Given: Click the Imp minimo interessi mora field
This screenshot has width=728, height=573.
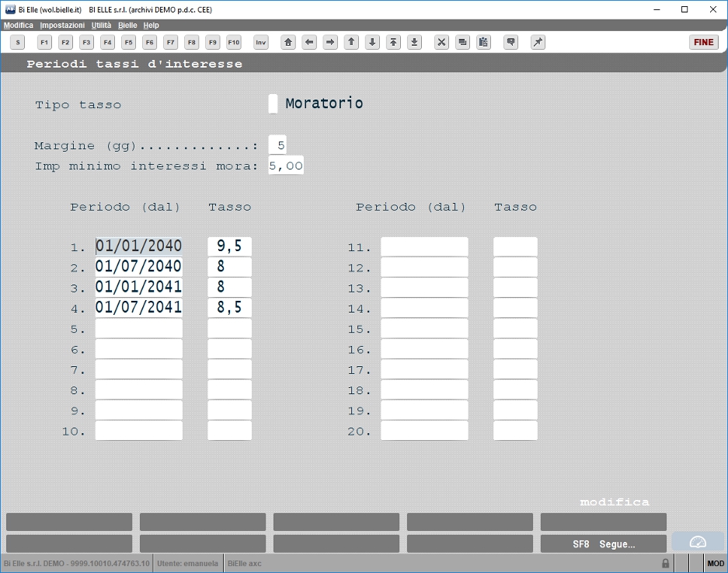Looking at the screenshot, I should (x=286, y=166).
